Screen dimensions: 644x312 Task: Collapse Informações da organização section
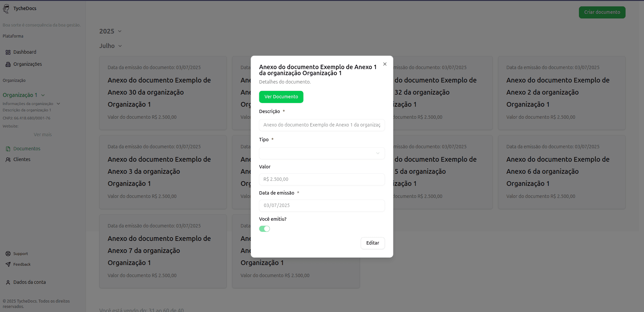click(58, 104)
